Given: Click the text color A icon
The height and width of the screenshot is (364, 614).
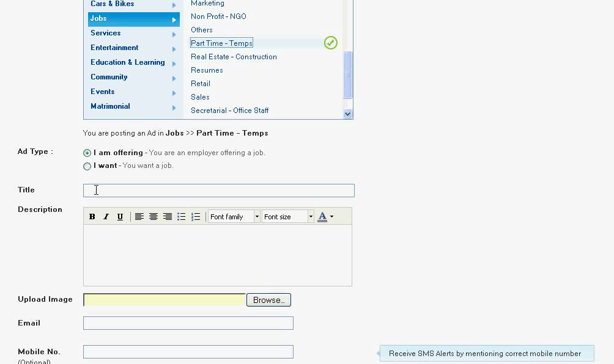Looking at the screenshot, I should point(322,217).
